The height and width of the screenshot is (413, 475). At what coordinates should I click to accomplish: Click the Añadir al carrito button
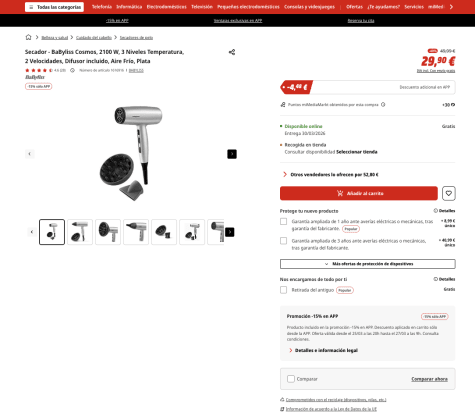tap(359, 193)
